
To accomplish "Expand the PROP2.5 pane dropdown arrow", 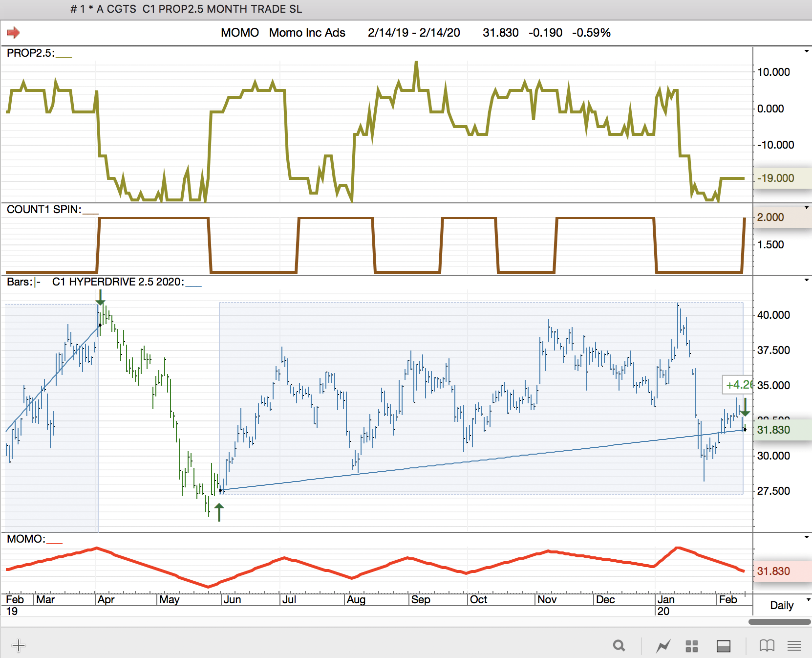I will pyautogui.click(x=806, y=51).
